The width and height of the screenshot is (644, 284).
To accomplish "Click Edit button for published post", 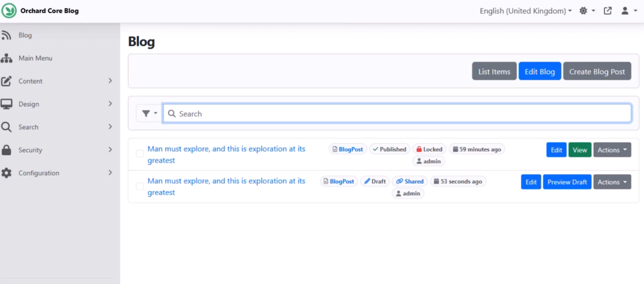I will tap(556, 150).
